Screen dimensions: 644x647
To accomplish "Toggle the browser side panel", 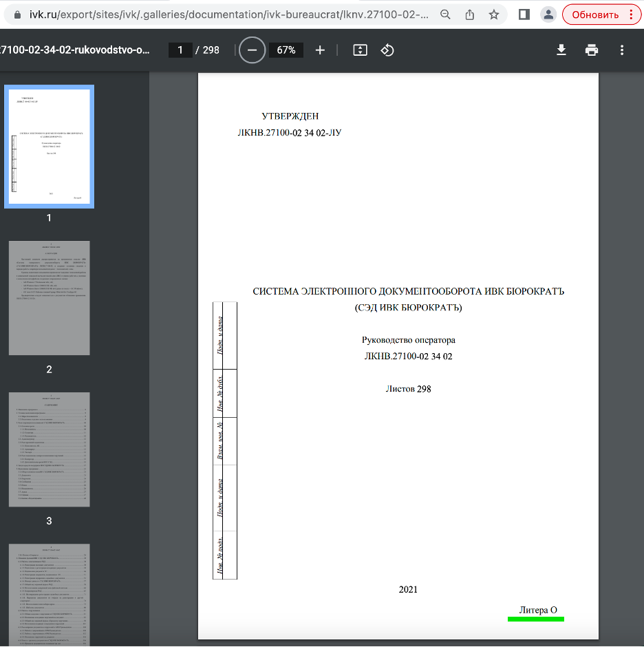I will (x=524, y=14).
